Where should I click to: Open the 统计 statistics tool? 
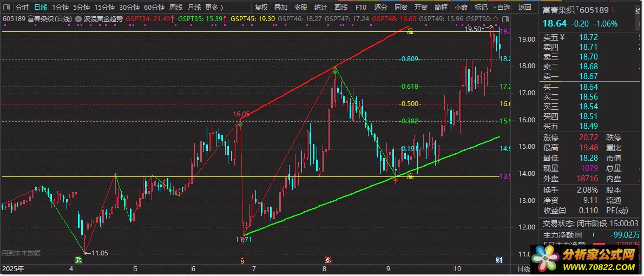point(321,8)
